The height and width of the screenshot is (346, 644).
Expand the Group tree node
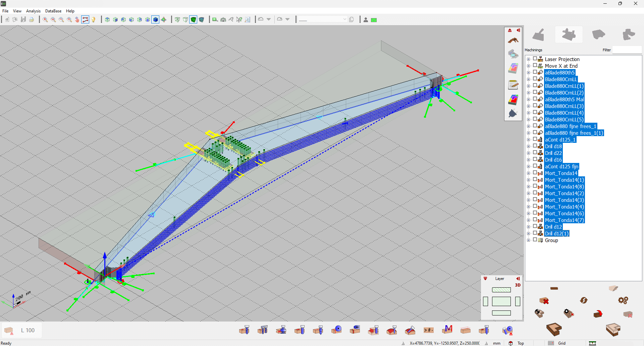[529, 240]
